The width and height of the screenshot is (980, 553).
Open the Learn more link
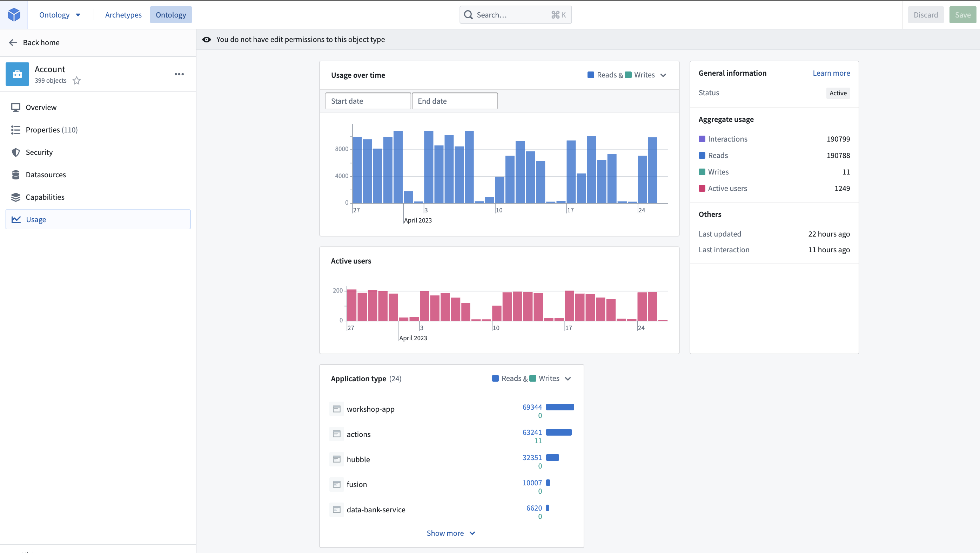coord(831,73)
